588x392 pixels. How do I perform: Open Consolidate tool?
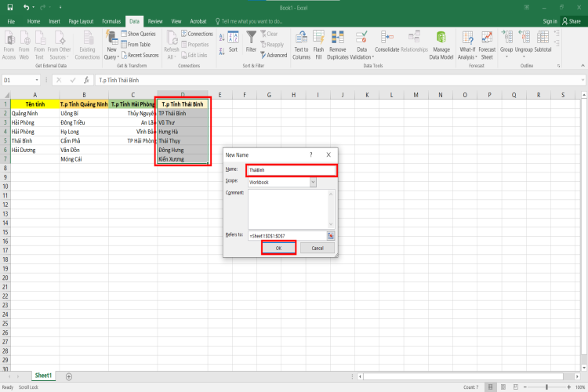[387, 42]
